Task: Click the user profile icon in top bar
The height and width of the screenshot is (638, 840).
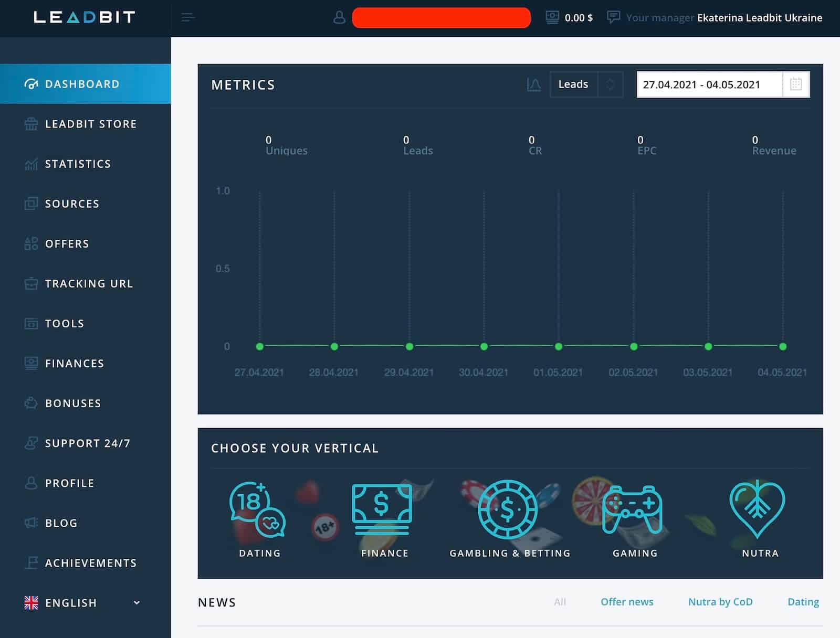Action: pyautogui.click(x=339, y=18)
